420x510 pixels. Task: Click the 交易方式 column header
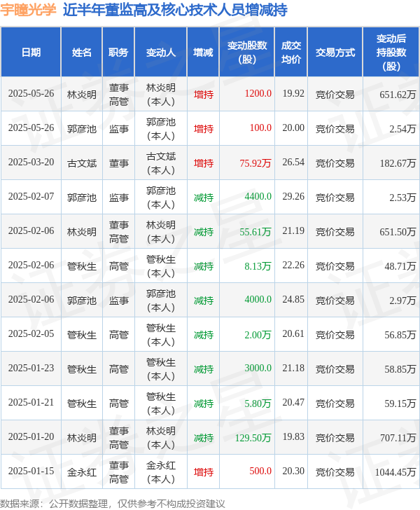(335, 53)
